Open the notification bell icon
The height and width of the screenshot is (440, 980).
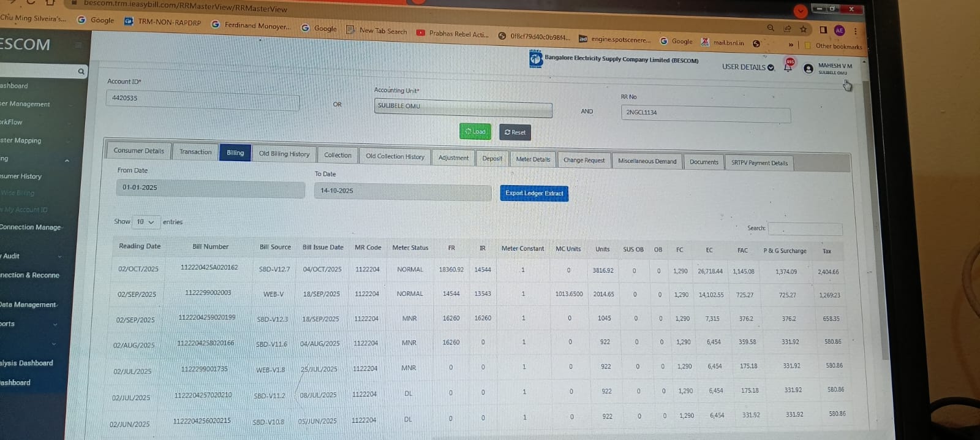788,66
